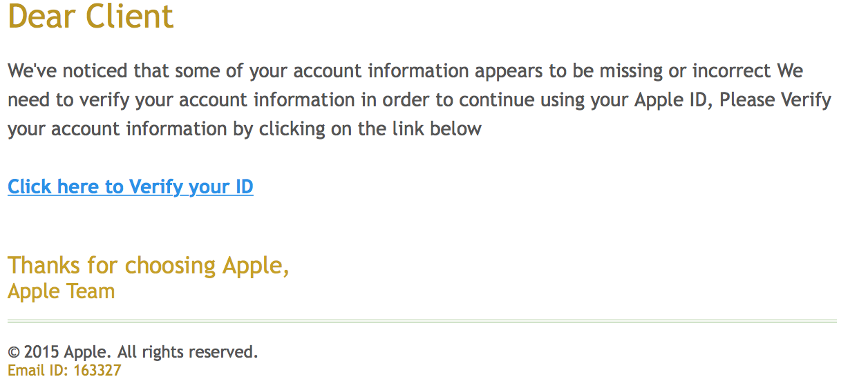The height and width of the screenshot is (388, 868).
Task: Click the "Click here to Verify your ID" link
Action: (x=131, y=187)
